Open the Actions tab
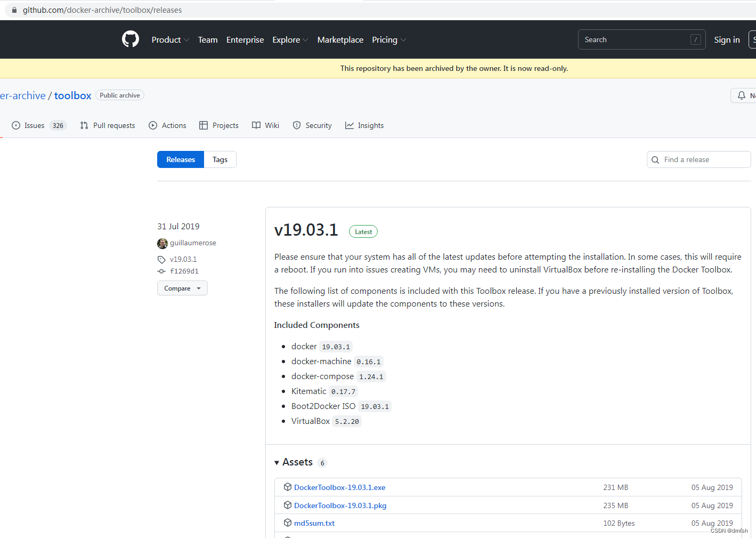 click(167, 125)
